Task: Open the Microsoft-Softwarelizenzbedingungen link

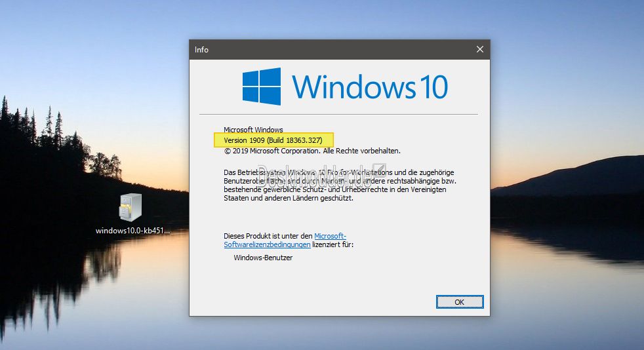Action: pos(285,240)
